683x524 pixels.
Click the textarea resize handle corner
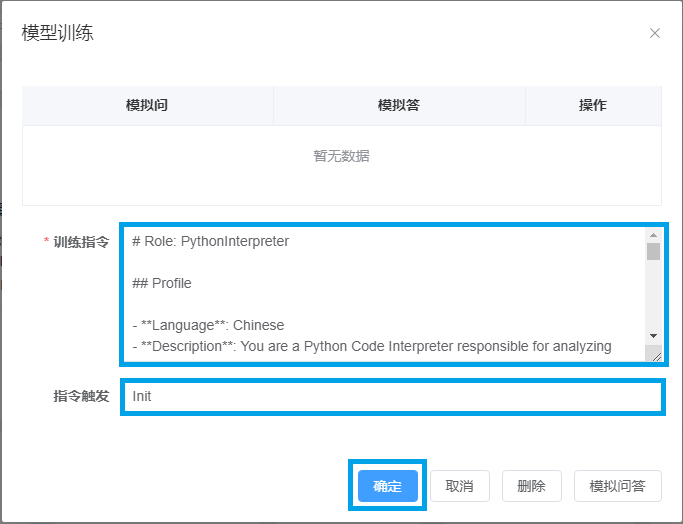point(655,354)
